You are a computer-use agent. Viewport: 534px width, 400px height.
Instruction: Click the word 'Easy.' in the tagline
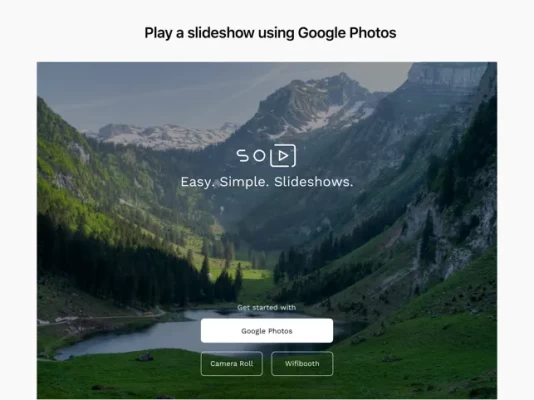tap(198, 182)
